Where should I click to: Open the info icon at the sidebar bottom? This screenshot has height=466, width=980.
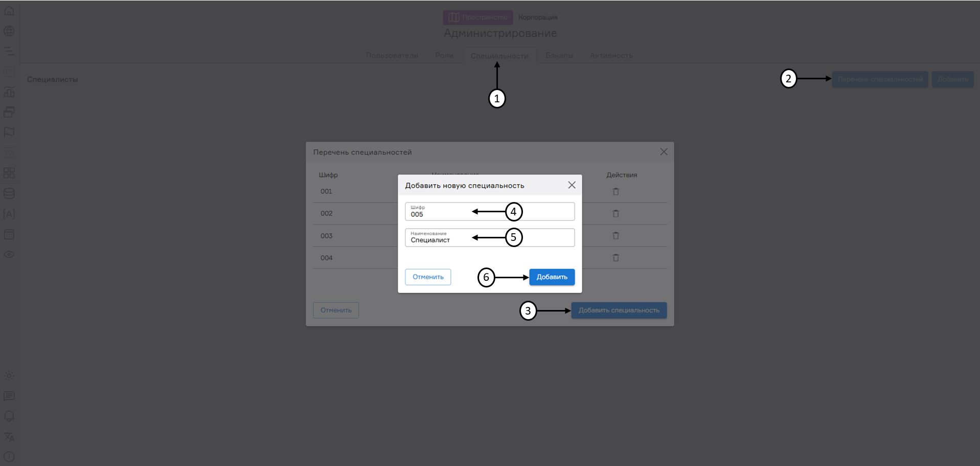[x=9, y=456]
